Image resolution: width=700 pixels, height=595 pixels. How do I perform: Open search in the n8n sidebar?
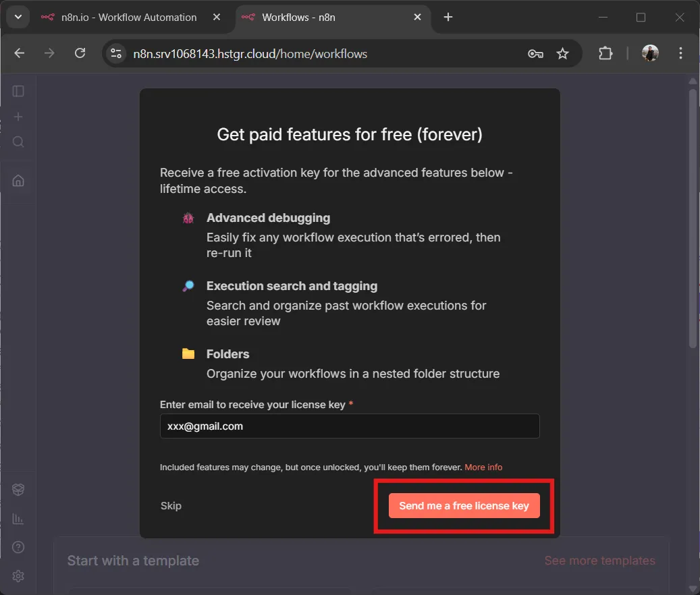click(18, 142)
